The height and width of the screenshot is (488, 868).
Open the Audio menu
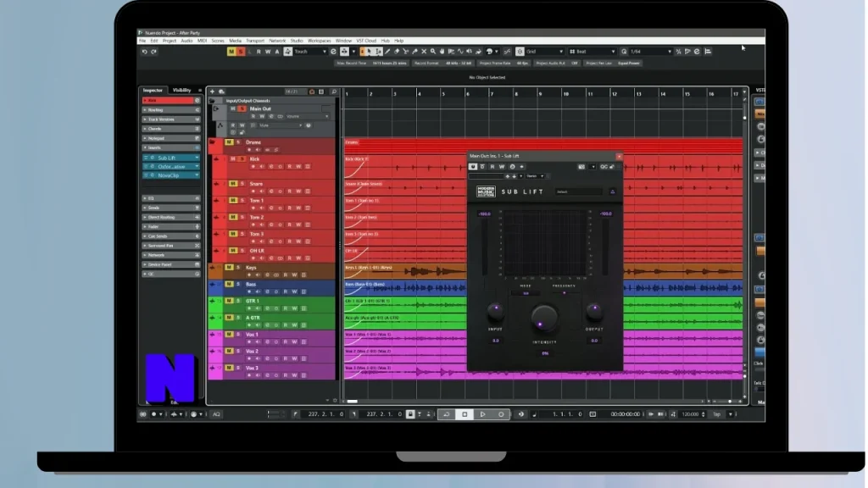(x=186, y=41)
